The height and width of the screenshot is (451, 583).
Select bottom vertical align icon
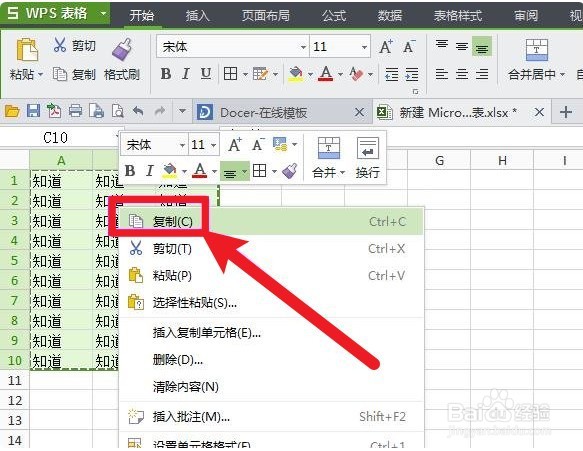482,47
